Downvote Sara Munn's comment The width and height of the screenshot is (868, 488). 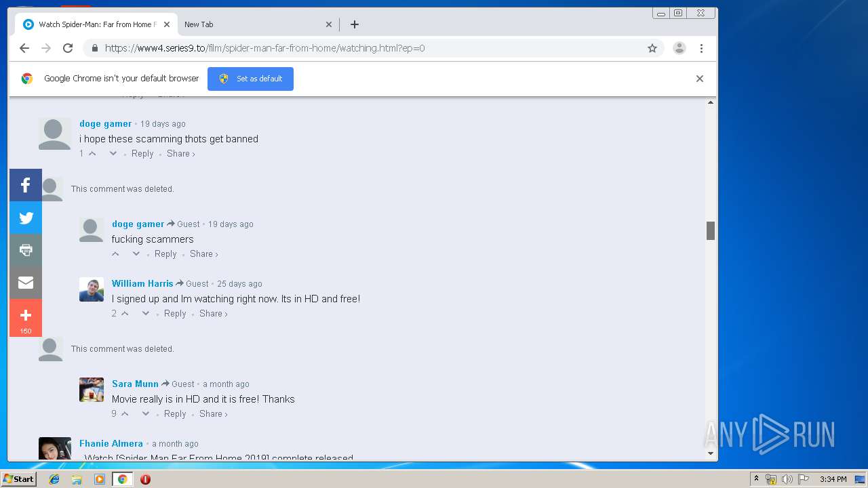coord(146,414)
